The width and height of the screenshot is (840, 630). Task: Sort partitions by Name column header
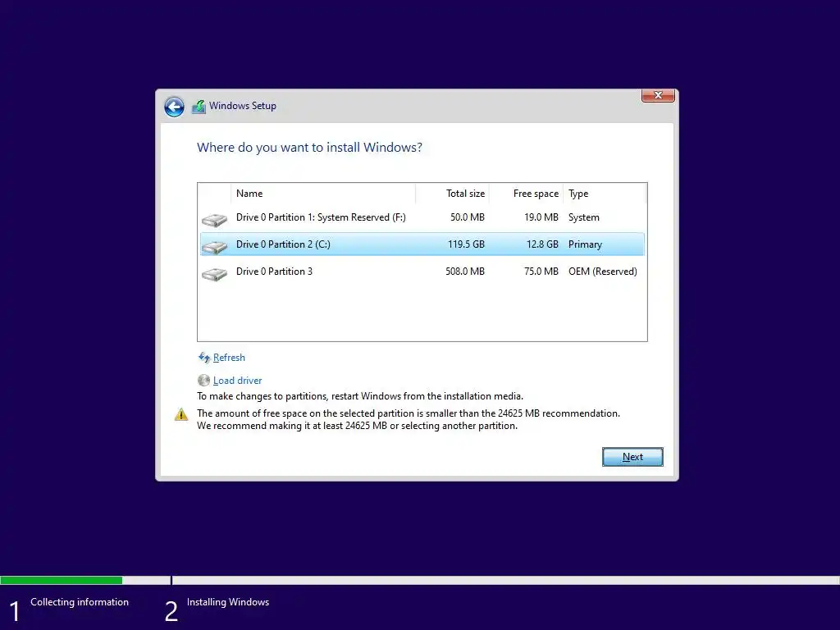tap(323, 194)
